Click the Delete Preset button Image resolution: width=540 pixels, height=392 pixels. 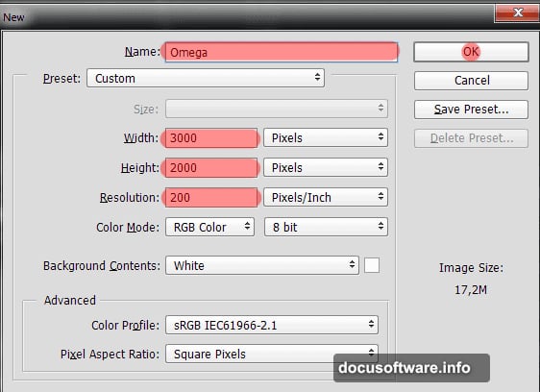point(471,138)
